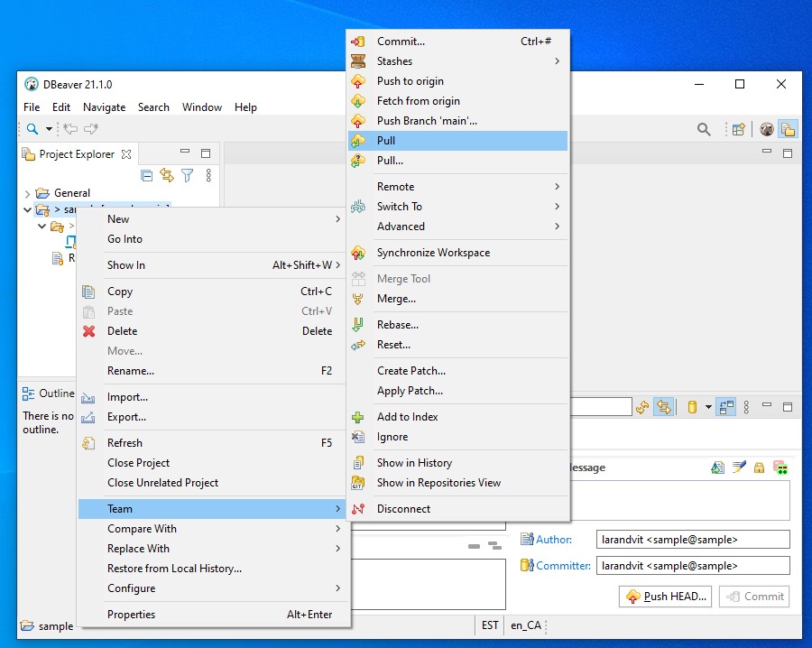Choose Push to origin
This screenshot has height=648, width=812.
tap(457, 81)
